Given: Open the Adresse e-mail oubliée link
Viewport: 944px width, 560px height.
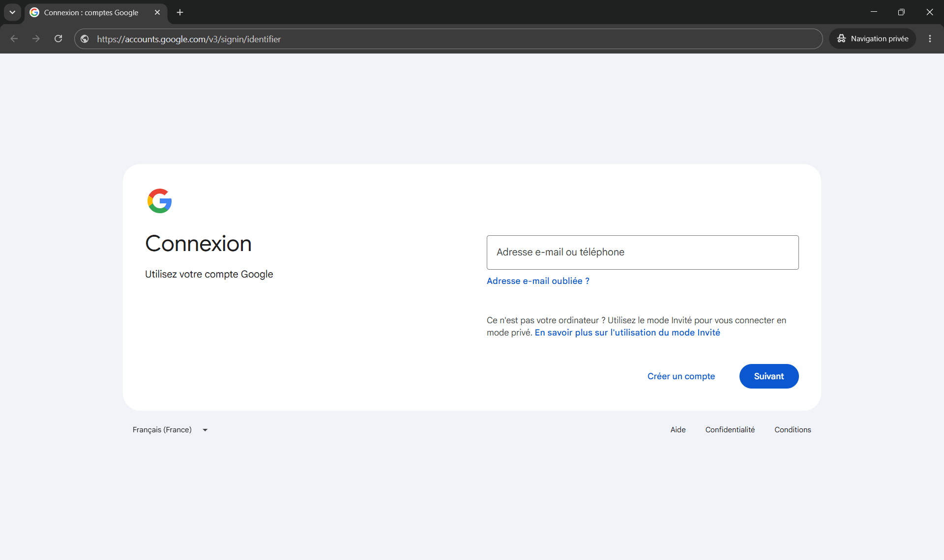Looking at the screenshot, I should tap(538, 281).
